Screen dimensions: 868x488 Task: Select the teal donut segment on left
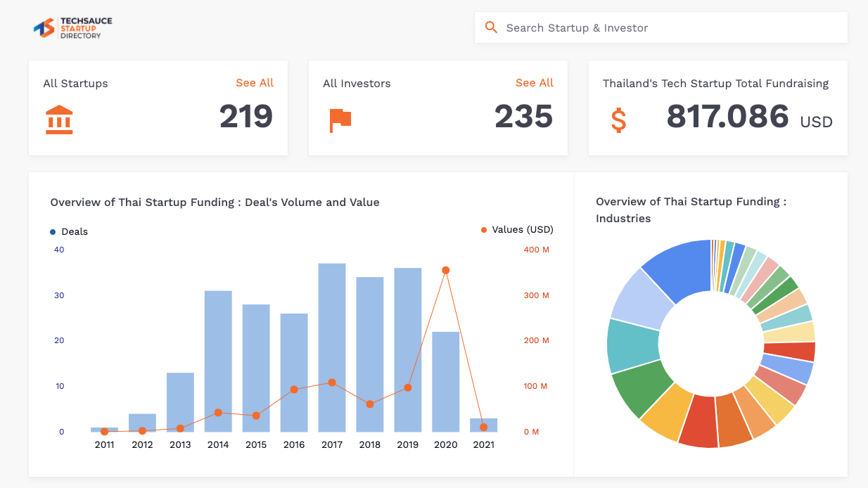point(632,345)
